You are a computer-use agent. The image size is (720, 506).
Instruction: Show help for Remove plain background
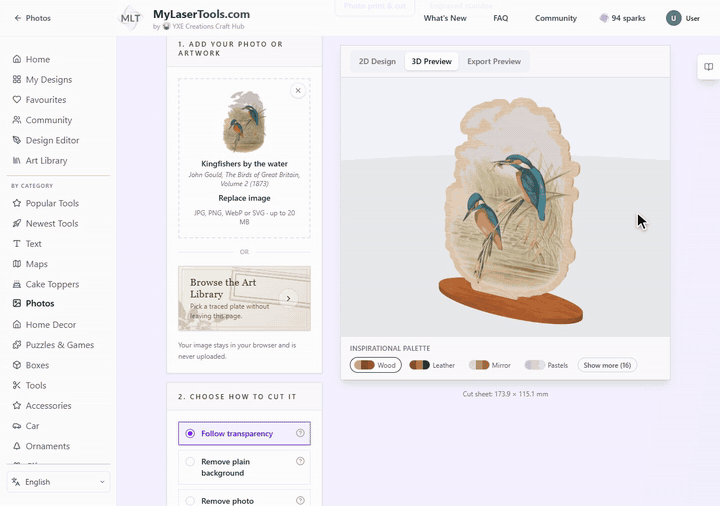click(x=300, y=461)
